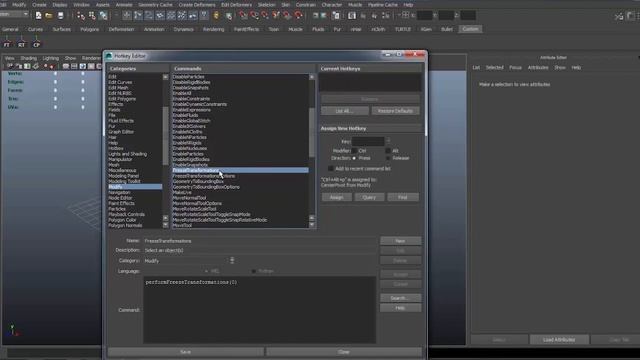Image resolution: width=640 pixels, height=360 pixels.
Task: Click the Help button in Hotkey Editor
Action: tap(400, 308)
